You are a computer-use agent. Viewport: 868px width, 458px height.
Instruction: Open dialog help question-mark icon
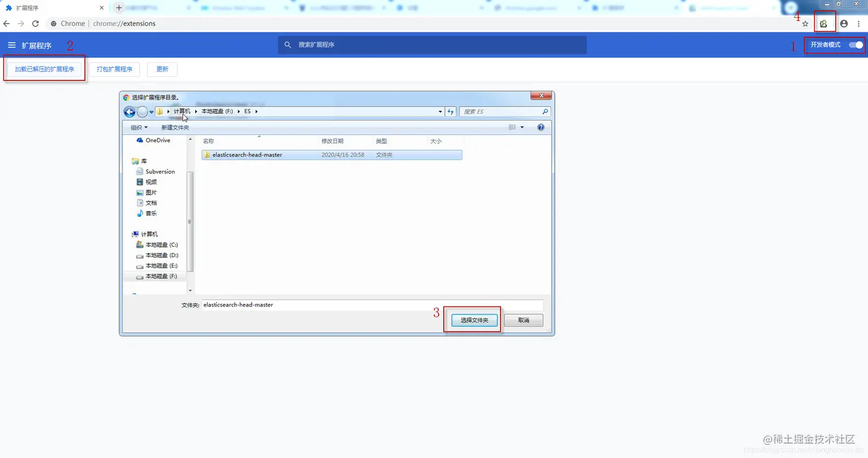541,127
